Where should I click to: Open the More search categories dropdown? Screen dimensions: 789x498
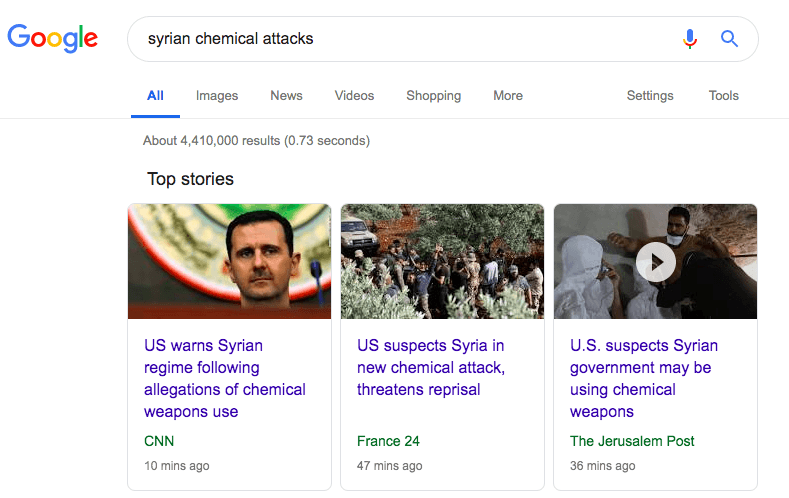[508, 96]
